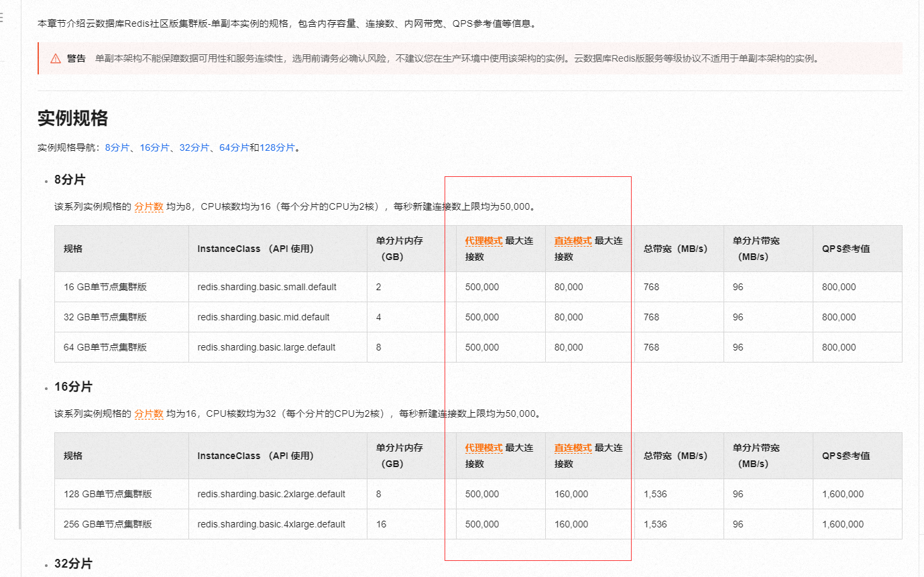Click 500,000 proxy connections in 16 GB row
Viewport: 924px width, 577px height.
click(x=482, y=287)
